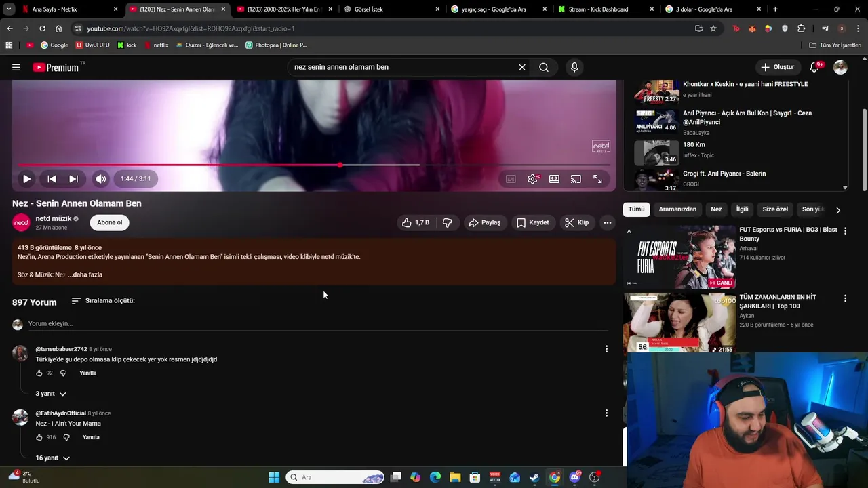Open Photopea bookmark in bookmarks bar

277,45
